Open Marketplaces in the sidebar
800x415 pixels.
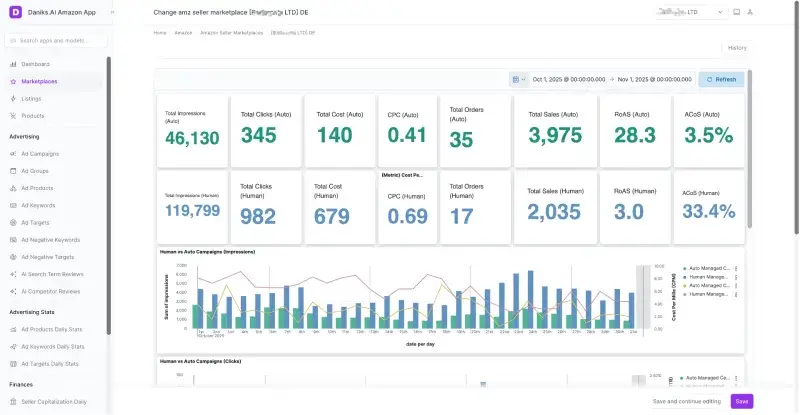click(39, 81)
